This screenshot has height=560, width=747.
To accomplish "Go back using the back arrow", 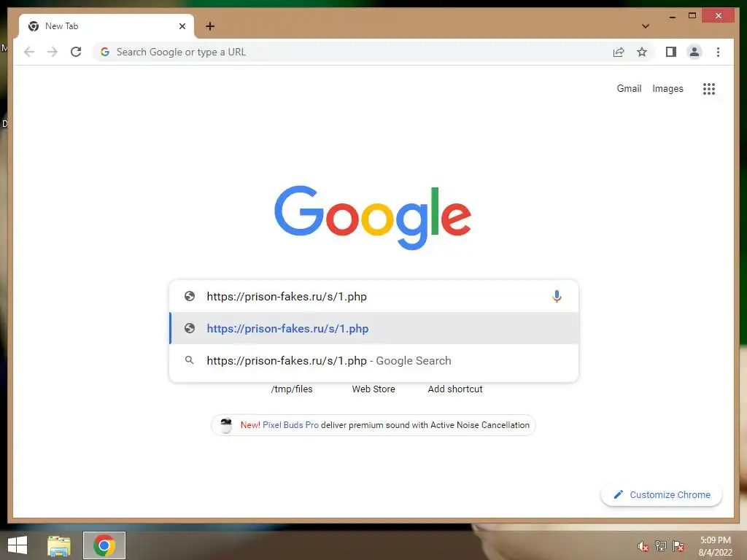I will click(29, 52).
